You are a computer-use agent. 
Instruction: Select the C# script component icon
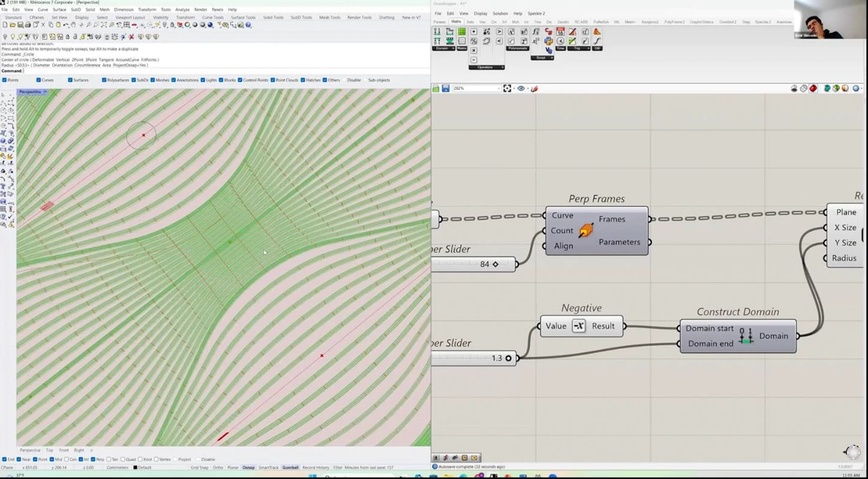coord(548,32)
